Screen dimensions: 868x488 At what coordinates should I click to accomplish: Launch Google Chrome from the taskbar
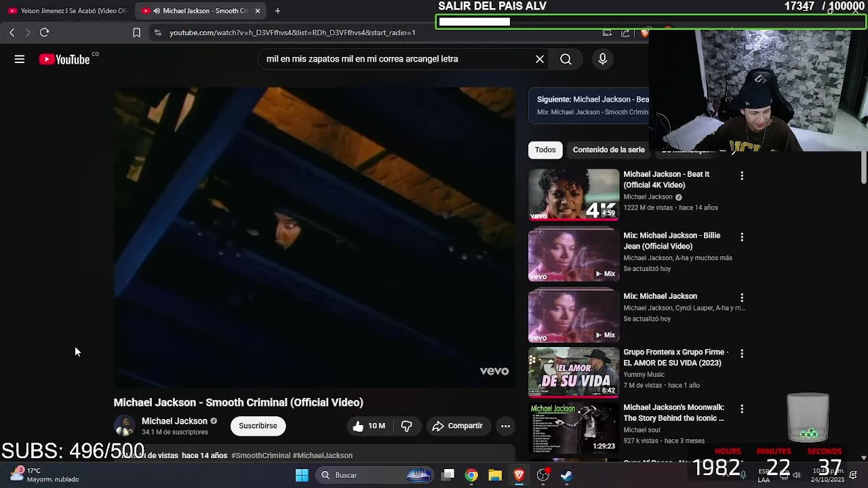pyautogui.click(x=471, y=475)
